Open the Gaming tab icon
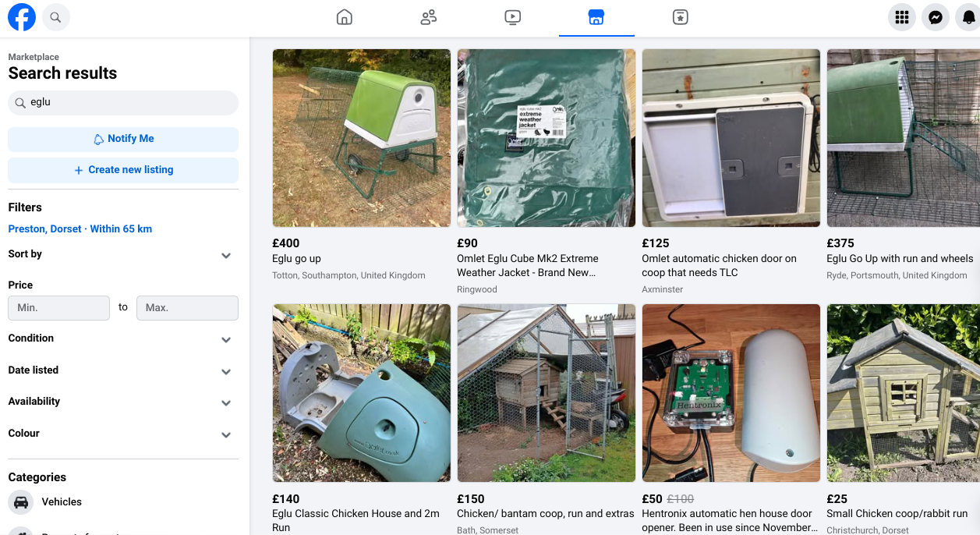Image resolution: width=980 pixels, height=535 pixels. (680, 17)
